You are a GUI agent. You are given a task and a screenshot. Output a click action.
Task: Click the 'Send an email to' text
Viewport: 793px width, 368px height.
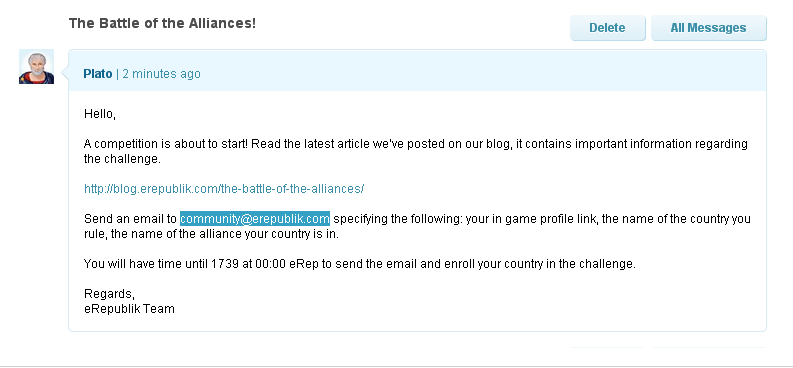[130, 219]
